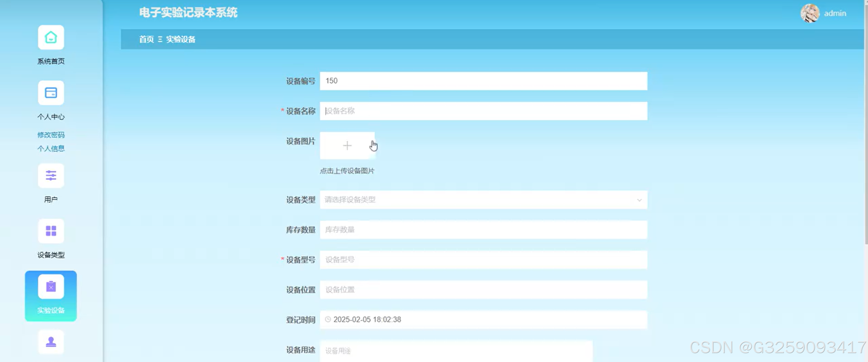Select the lab equipment clipboard icon
The height and width of the screenshot is (362, 868).
point(51,287)
